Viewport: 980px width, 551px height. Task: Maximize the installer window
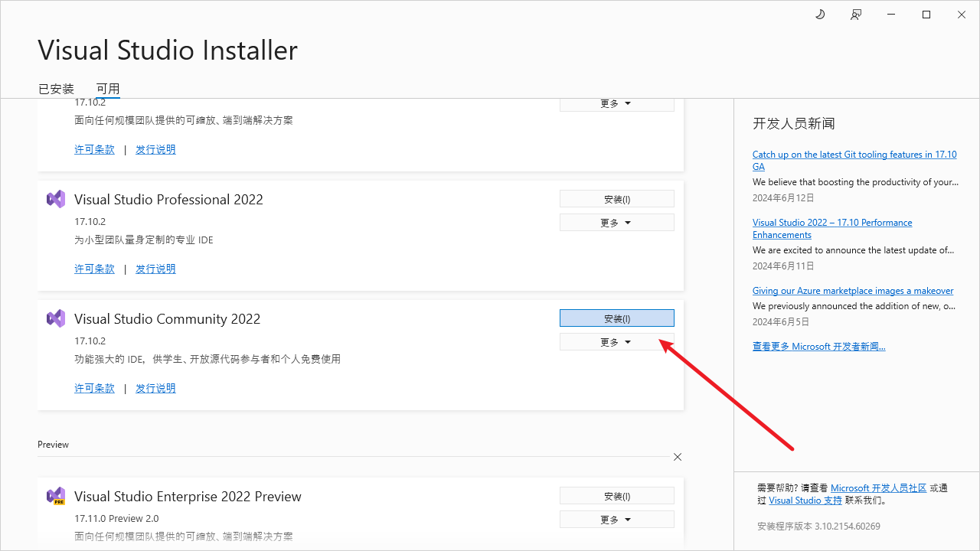click(926, 15)
